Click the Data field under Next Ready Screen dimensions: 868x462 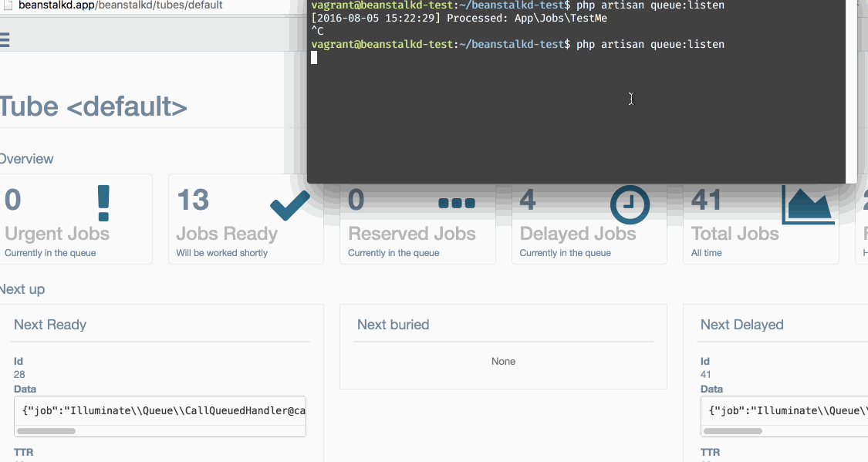[x=160, y=410]
